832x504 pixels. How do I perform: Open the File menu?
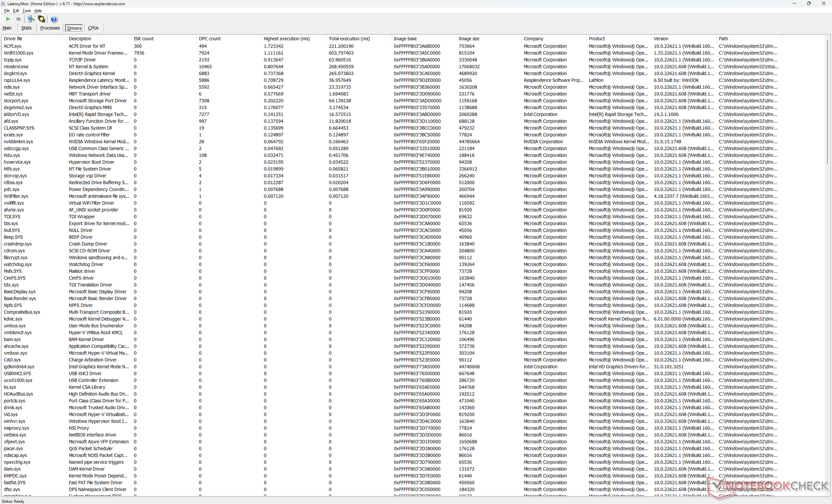click(6, 11)
